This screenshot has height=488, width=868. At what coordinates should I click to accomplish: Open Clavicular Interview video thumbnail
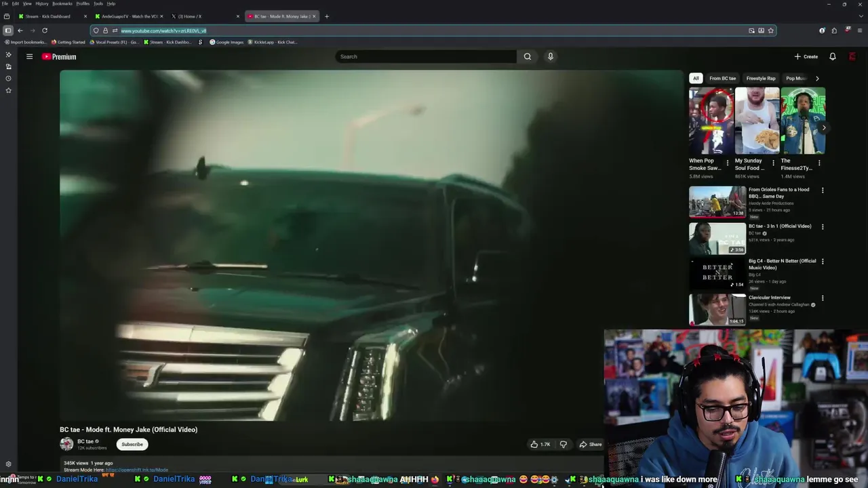[x=717, y=309]
